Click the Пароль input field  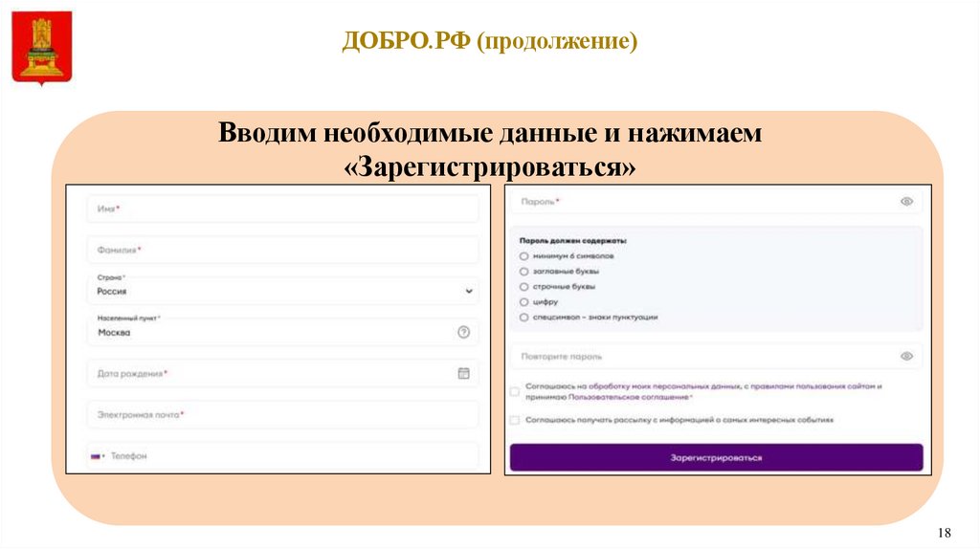(716, 202)
